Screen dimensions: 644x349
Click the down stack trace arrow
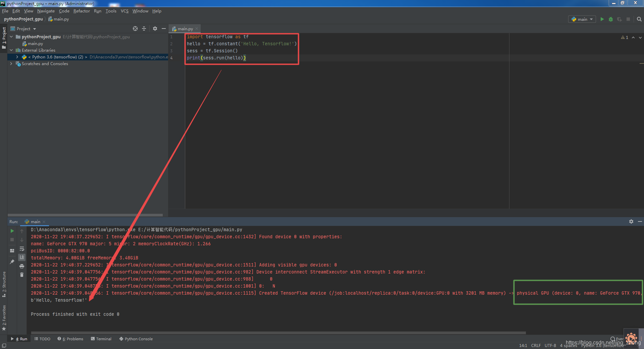(22, 240)
